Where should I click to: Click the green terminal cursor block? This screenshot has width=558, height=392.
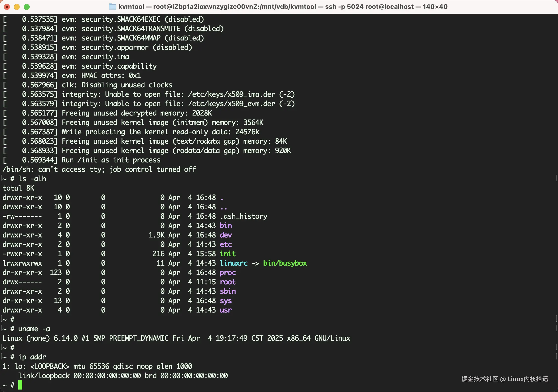coord(20,385)
